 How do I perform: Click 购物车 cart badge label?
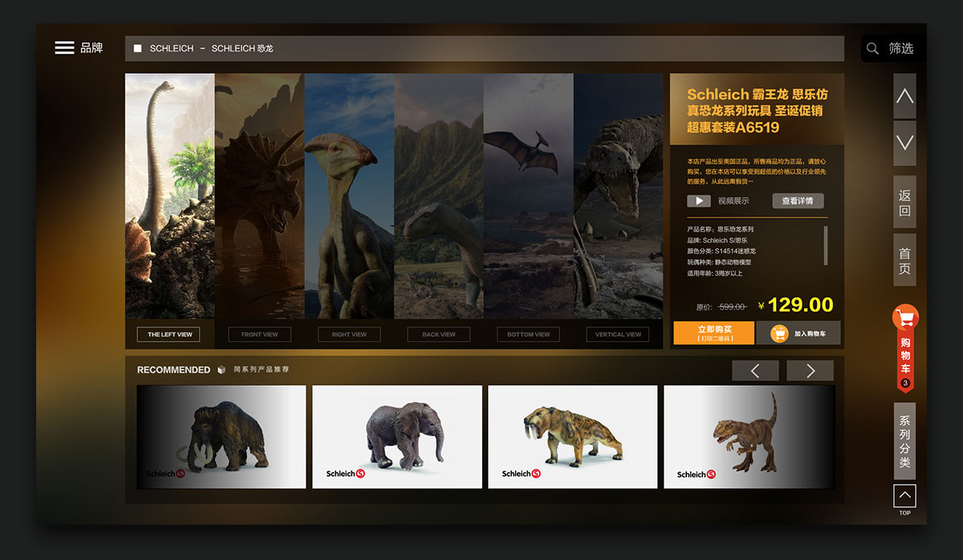pos(905,357)
